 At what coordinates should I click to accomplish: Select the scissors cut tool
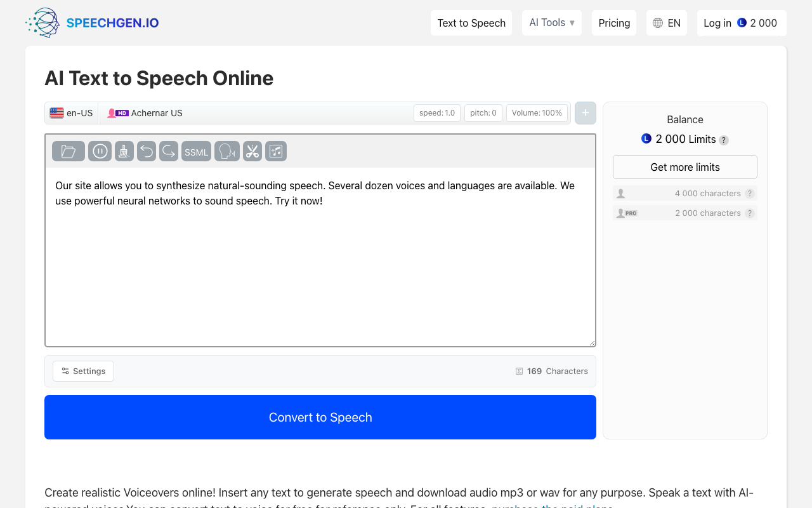pyautogui.click(x=252, y=151)
